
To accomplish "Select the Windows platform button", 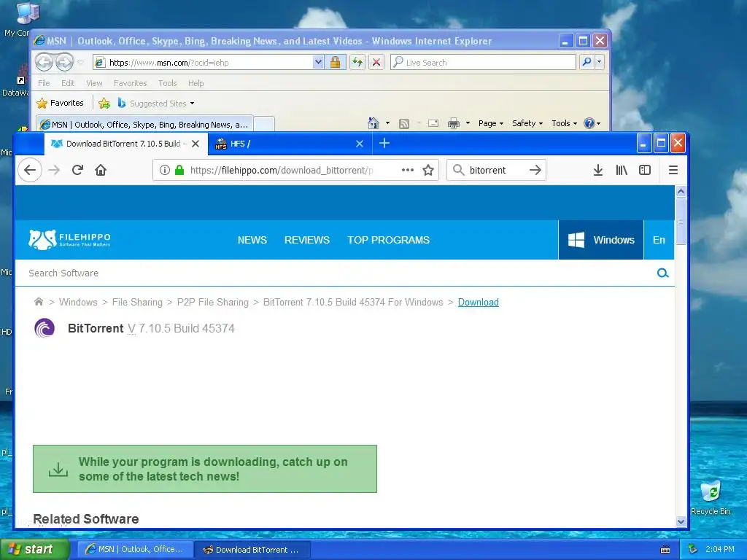I will click(601, 239).
